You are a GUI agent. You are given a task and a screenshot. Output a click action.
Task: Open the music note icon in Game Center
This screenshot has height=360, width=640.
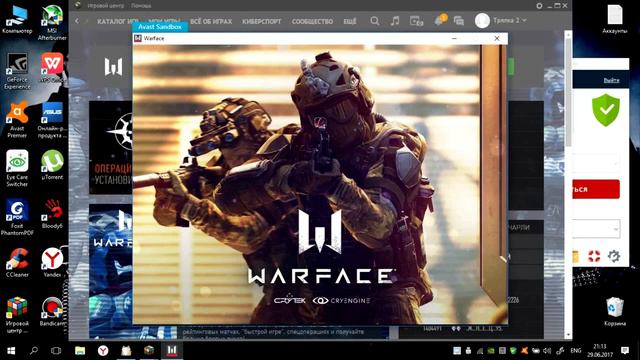pyautogui.click(x=395, y=21)
